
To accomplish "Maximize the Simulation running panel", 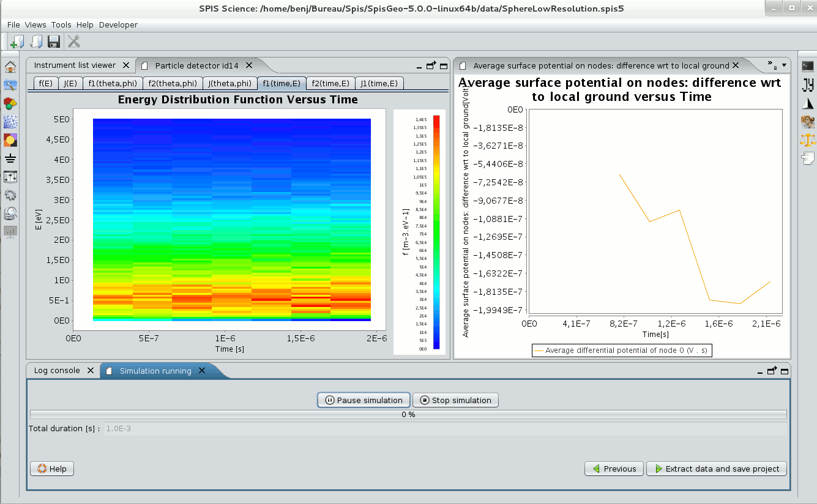I will (x=785, y=371).
